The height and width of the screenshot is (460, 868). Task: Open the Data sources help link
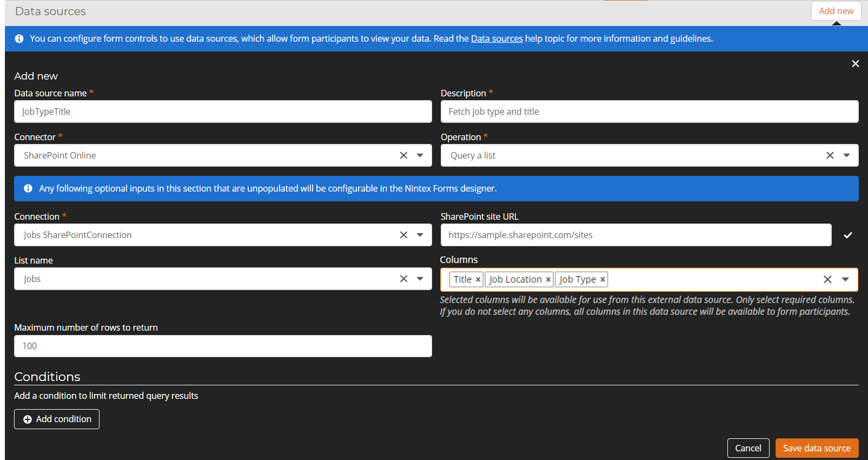click(496, 38)
